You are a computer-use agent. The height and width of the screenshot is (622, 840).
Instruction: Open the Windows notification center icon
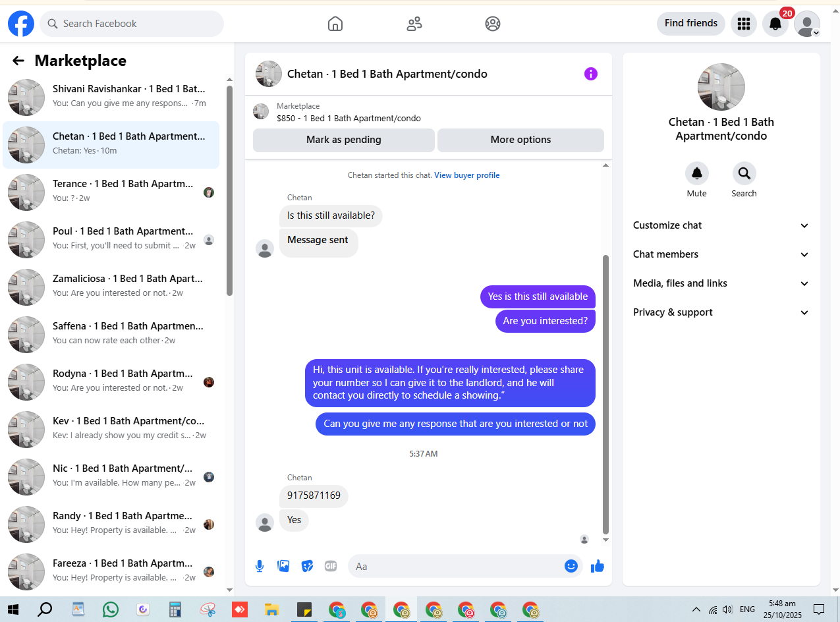point(819,609)
